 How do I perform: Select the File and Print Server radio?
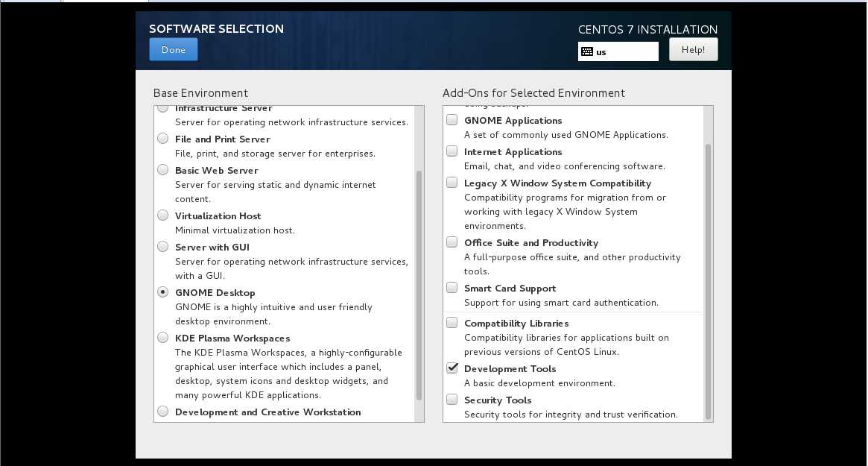(162, 139)
